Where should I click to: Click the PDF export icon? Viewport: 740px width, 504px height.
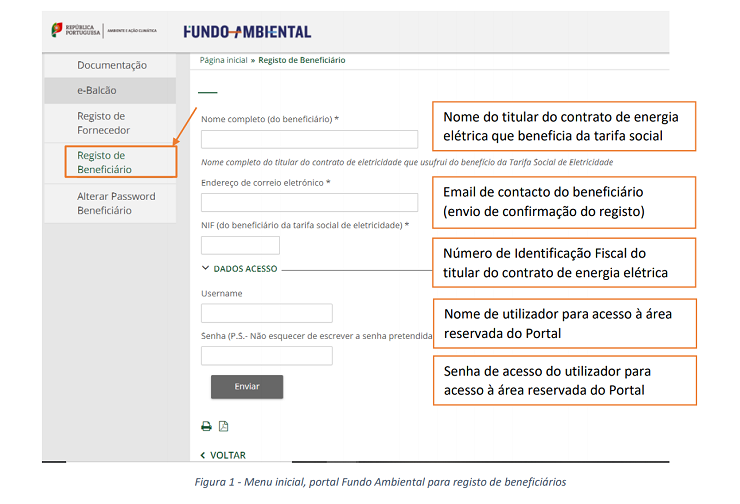pos(224,426)
